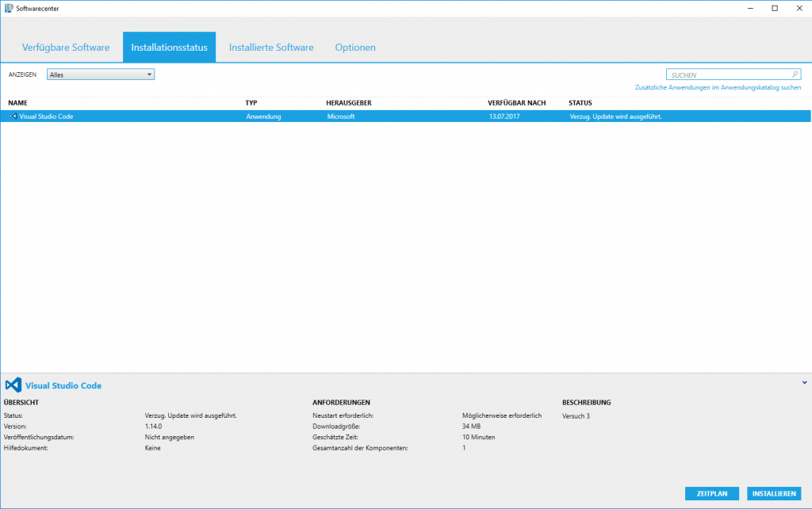Sort by the Herausgeber column header
The width and height of the screenshot is (812, 509).
click(349, 103)
